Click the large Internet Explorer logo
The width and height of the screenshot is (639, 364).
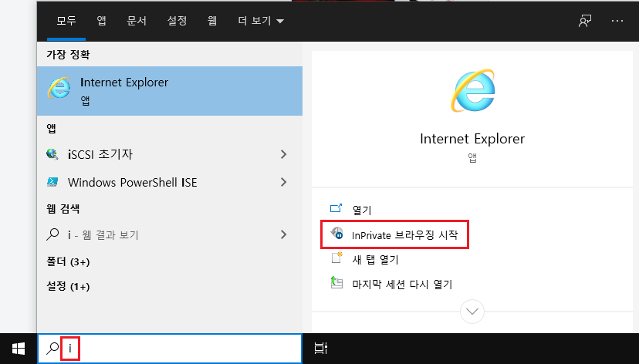[x=472, y=90]
